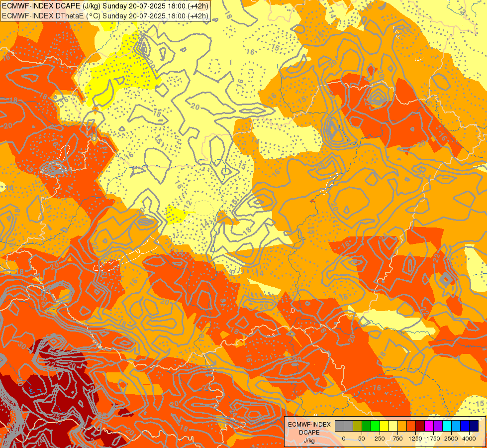The height and width of the screenshot is (448, 487).
Task: Select the pale yellow legend swatch
Action: pyautogui.click(x=393, y=426)
